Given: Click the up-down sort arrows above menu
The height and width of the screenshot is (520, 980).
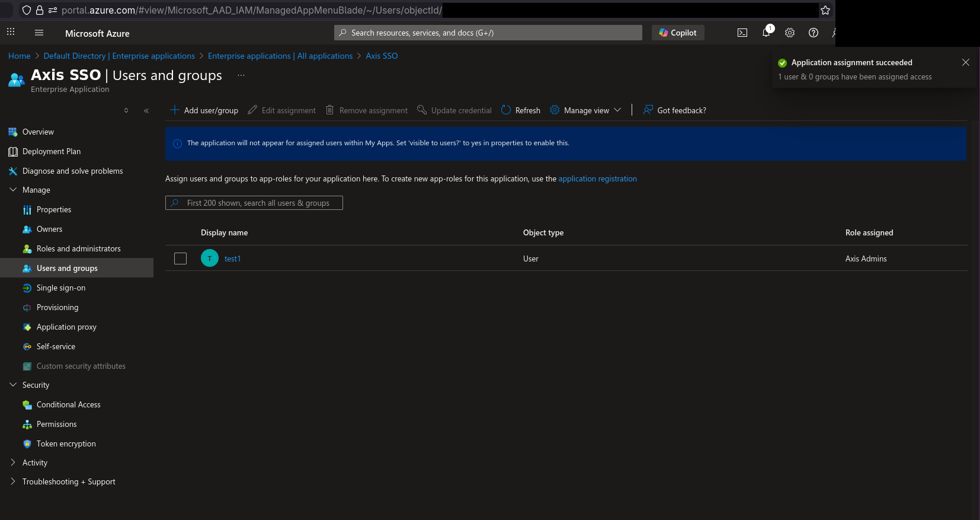Looking at the screenshot, I should pos(126,110).
